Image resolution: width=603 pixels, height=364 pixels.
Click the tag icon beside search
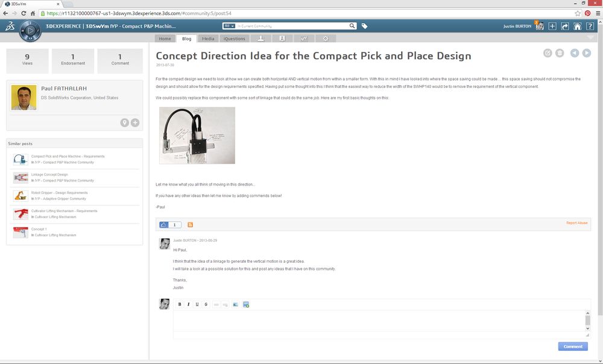click(x=364, y=26)
